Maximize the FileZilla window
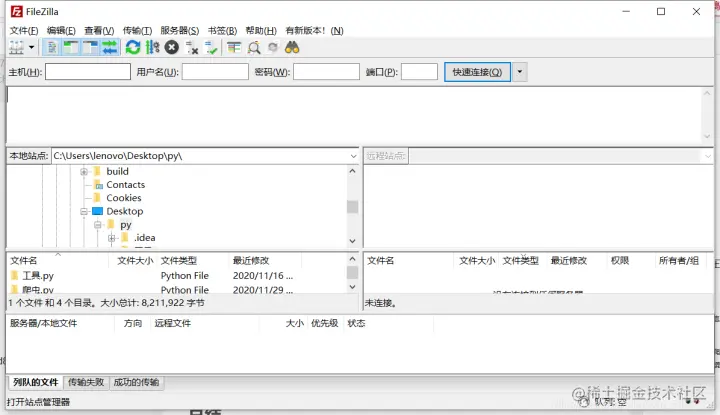The height and width of the screenshot is (415, 720). (661, 11)
